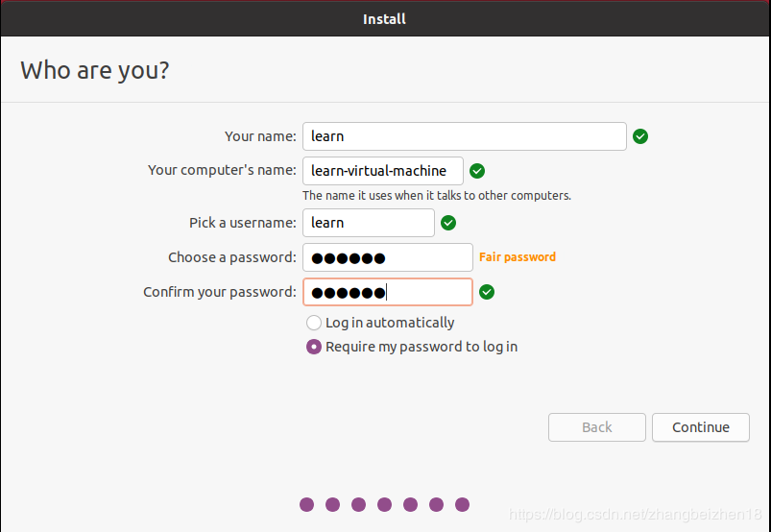This screenshot has width=771, height=532.
Task: Click the Choose a password field
Action: point(387,257)
